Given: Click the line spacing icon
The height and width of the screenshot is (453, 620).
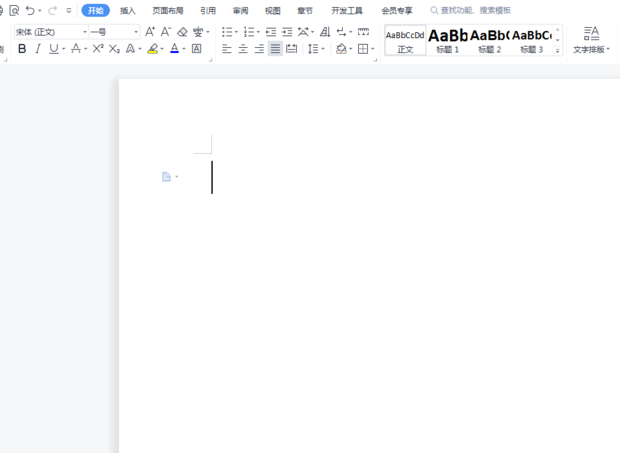Looking at the screenshot, I should [313, 49].
